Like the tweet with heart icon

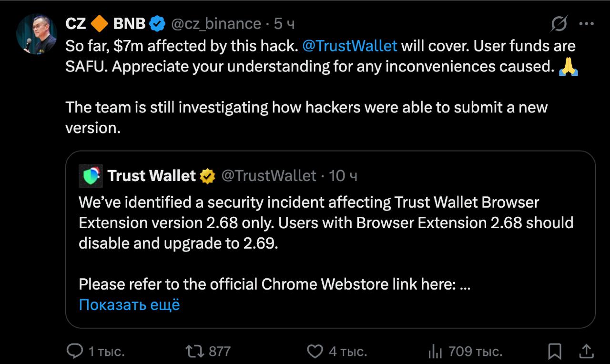[315, 352]
